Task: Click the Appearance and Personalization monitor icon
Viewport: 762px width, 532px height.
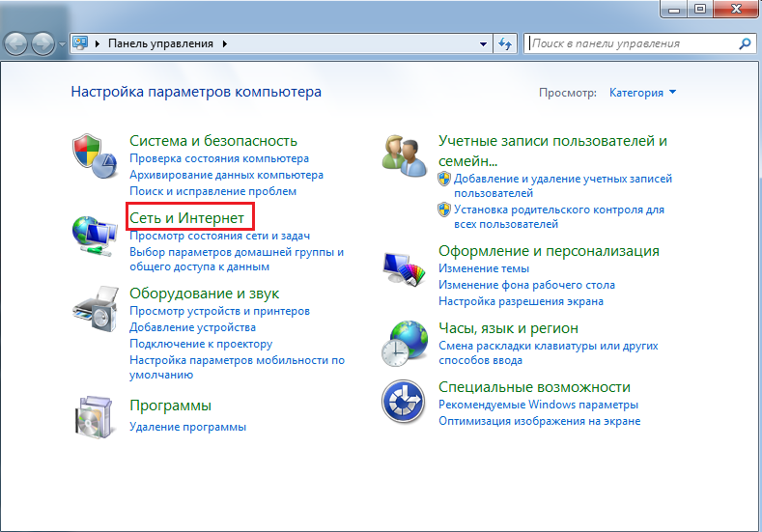Action: coord(405,268)
